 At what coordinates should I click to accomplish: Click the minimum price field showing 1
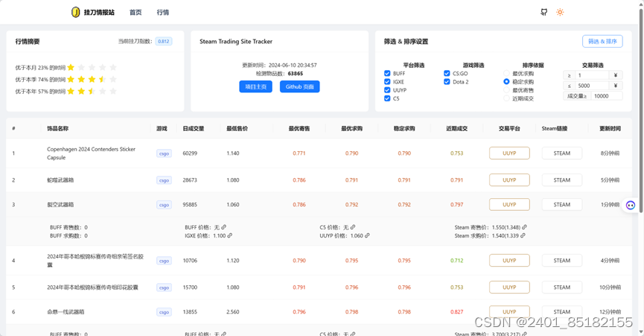[592, 75]
